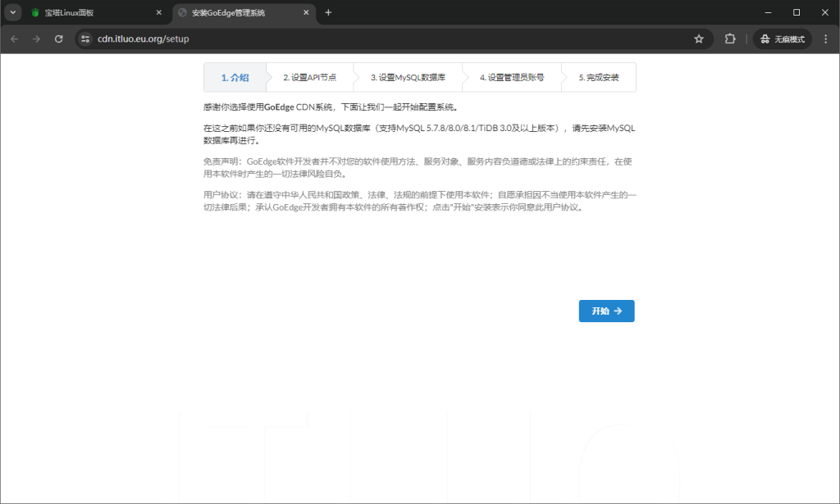Click the forward navigation arrow
Viewport: 840px width, 504px height.
pyautogui.click(x=36, y=38)
